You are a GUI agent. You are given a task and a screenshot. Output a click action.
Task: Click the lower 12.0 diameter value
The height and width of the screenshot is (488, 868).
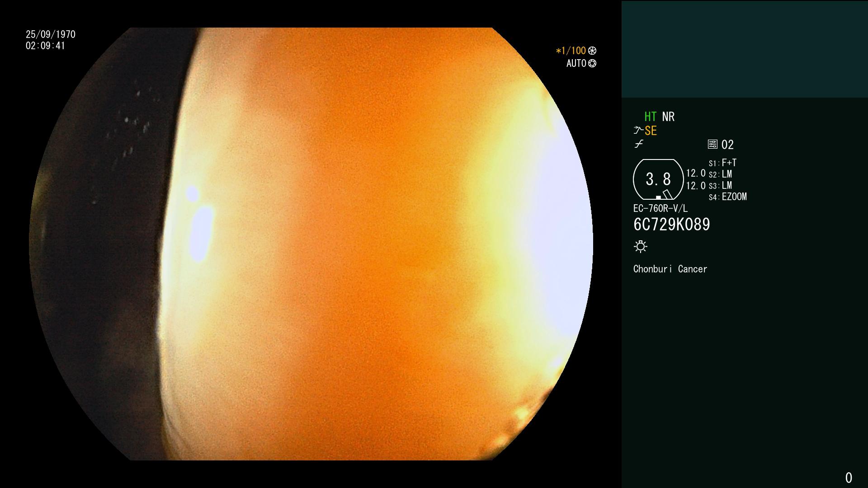pyautogui.click(x=696, y=186)
